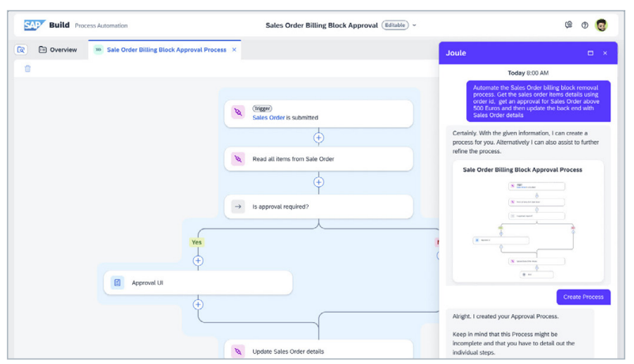
Task: Add a step under the Yes branch
Action: [198, 261]
